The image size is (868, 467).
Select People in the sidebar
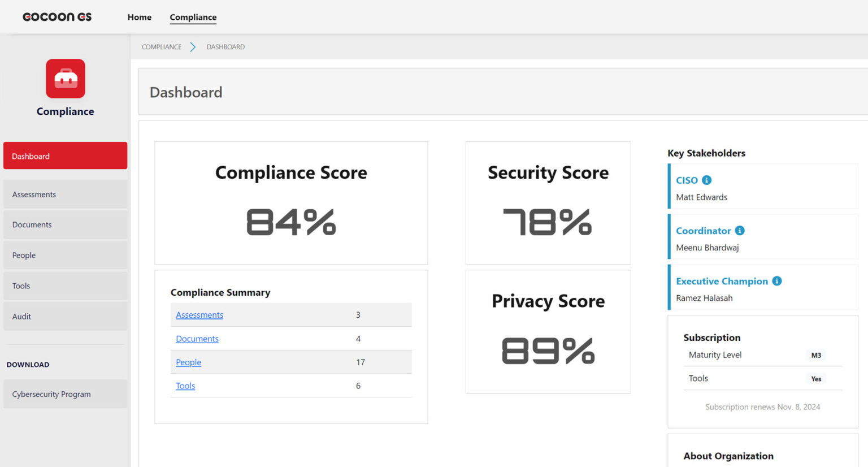click(65, 256)
